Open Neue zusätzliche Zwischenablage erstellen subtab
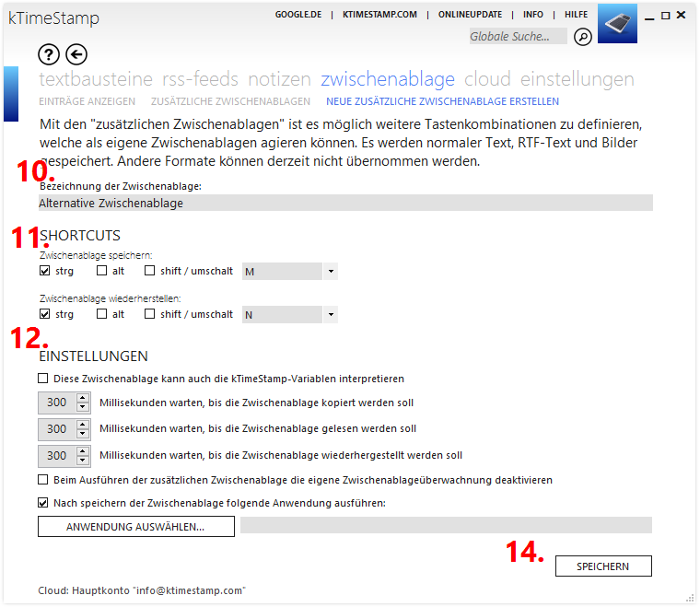This screenshot has height=607, width=700. (442, 101)
